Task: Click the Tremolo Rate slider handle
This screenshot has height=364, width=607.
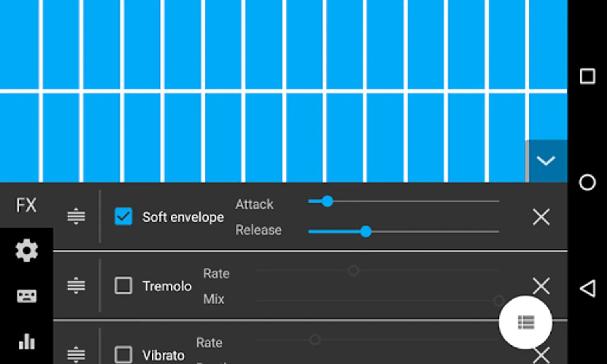Action: tap(353, 270)
